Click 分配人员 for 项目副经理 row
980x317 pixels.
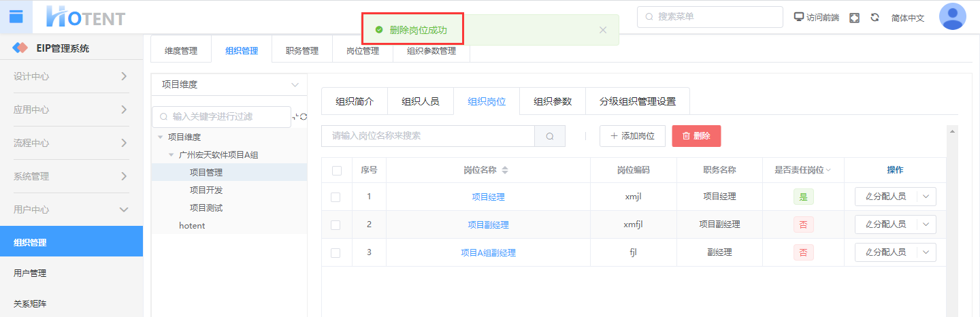(x=886, y=224)
